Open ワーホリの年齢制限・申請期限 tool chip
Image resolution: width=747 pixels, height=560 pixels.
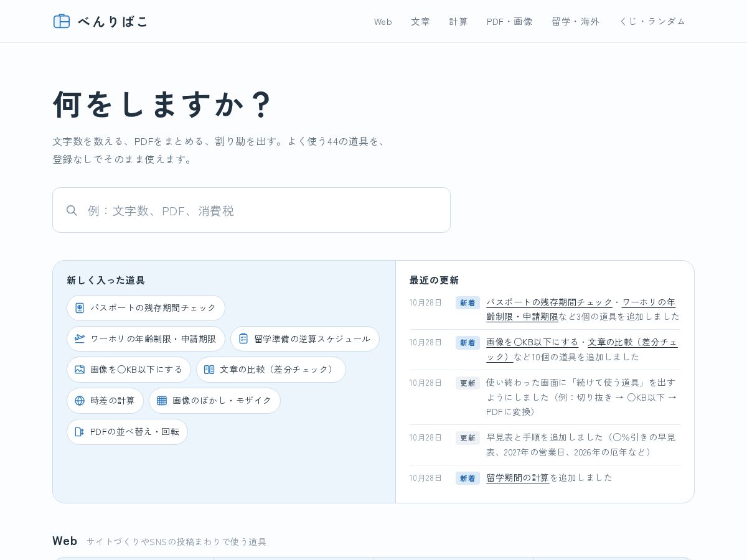click(x=146, y=338)
